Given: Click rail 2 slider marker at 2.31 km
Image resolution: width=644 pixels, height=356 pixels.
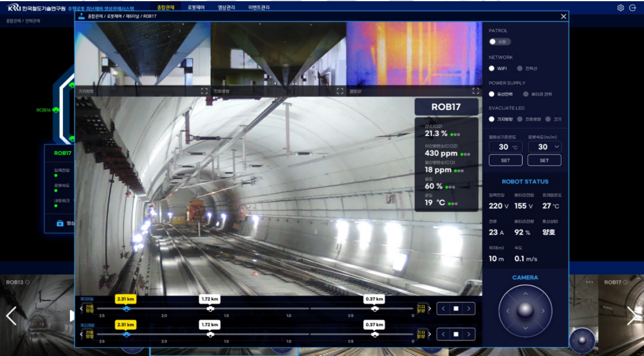Looking at the screenshot, I should point(127,334).
